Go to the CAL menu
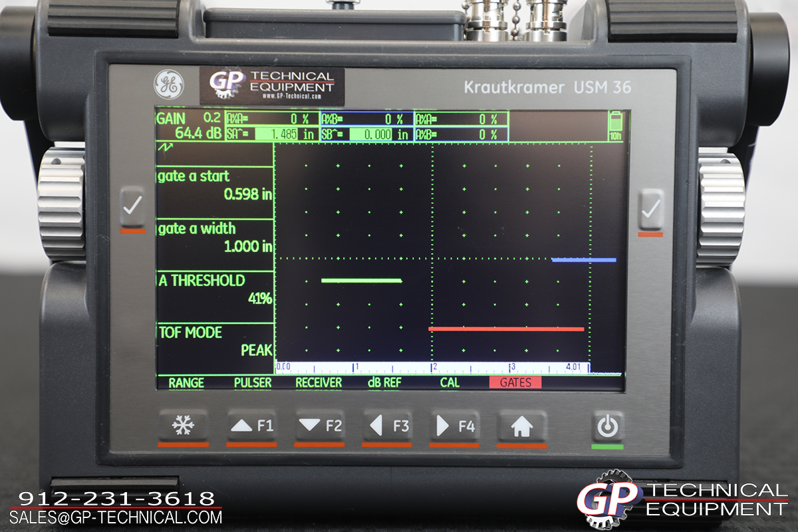Viewport: 798px width, 532px height. [x=450, y=383]
